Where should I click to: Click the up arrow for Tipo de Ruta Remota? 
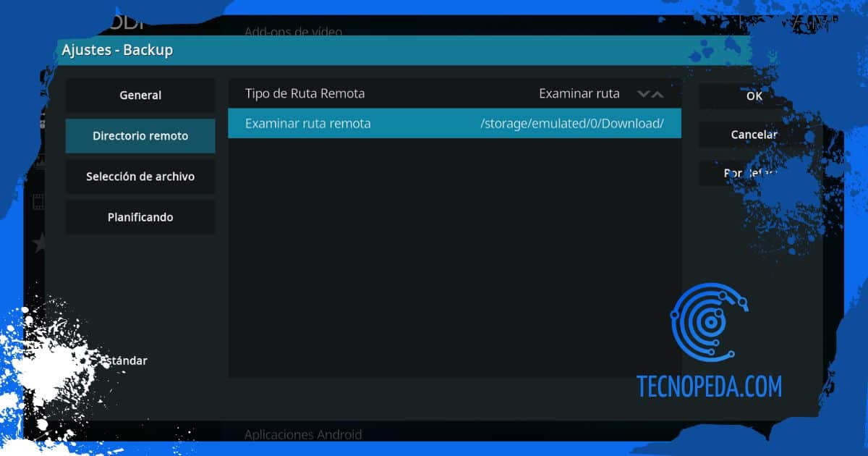point(657,94)
